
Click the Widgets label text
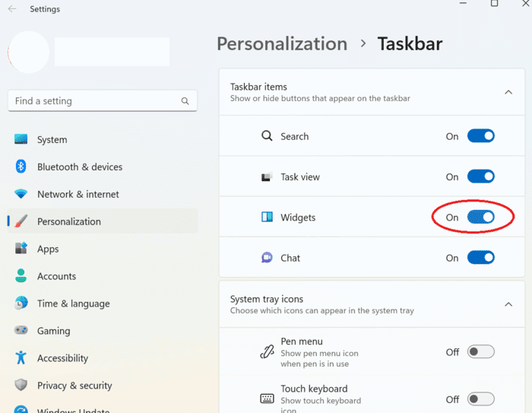[298, 218]
